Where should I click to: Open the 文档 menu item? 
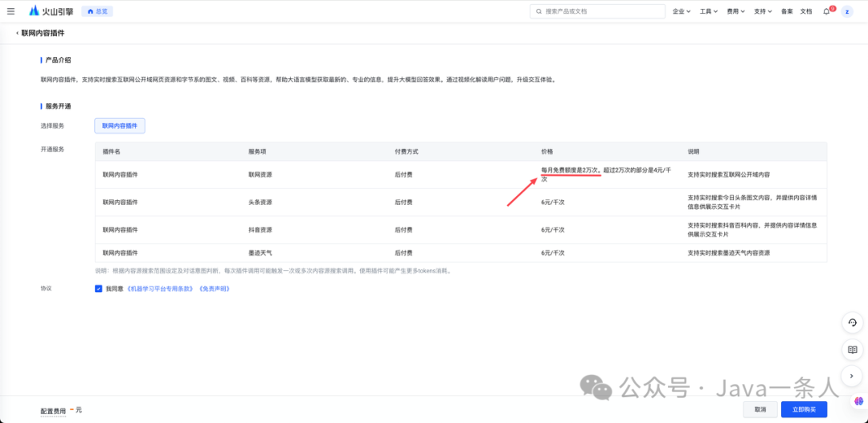point(806,11)
